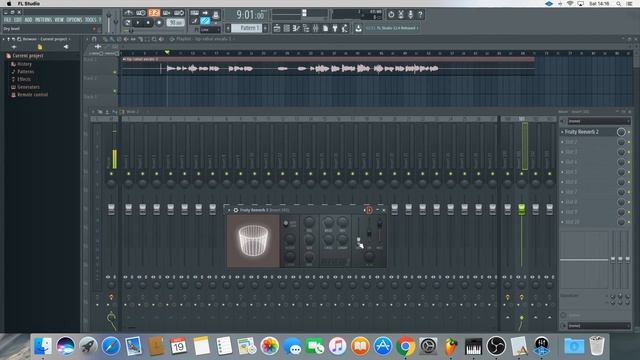Click the play button in transport
The image size is (640, 360).
pyautogui.click(x=138, y=23)
